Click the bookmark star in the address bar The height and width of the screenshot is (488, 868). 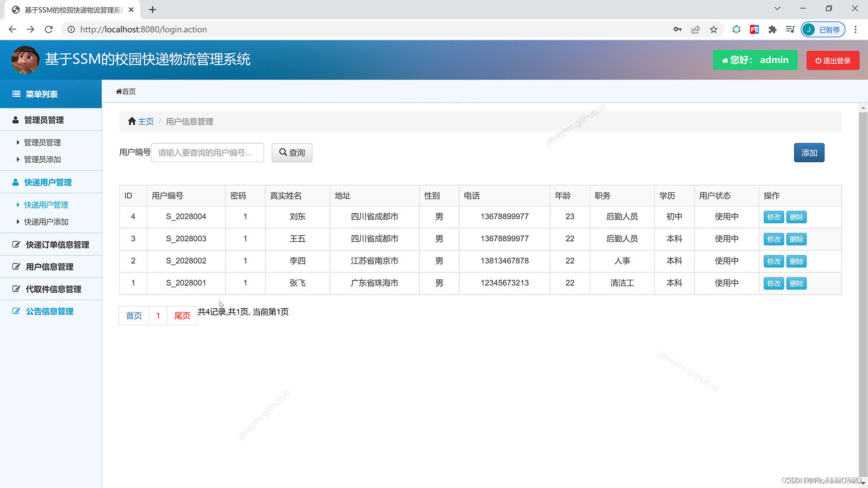pyautogui.click(x=713, y=29)
